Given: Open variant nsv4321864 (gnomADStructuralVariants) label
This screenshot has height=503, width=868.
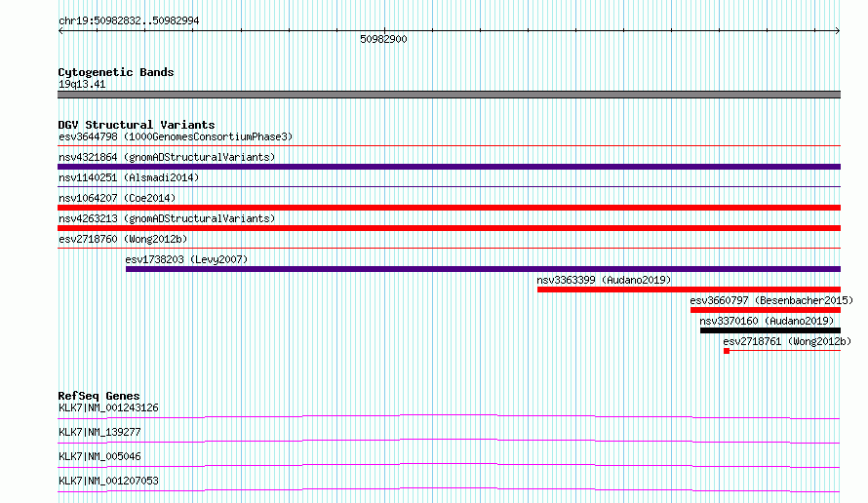Looking at the screenshot, I should pos(167,157).
